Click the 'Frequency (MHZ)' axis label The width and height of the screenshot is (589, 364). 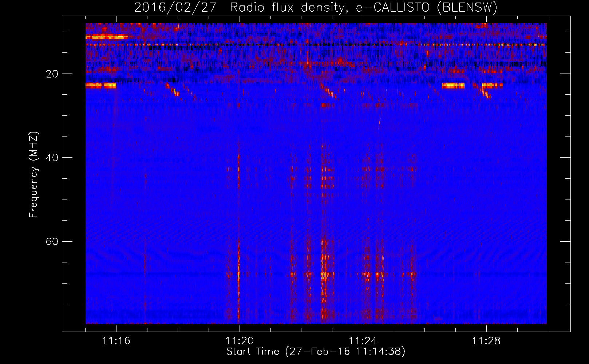pyautogui.click(x=33, y=175)
